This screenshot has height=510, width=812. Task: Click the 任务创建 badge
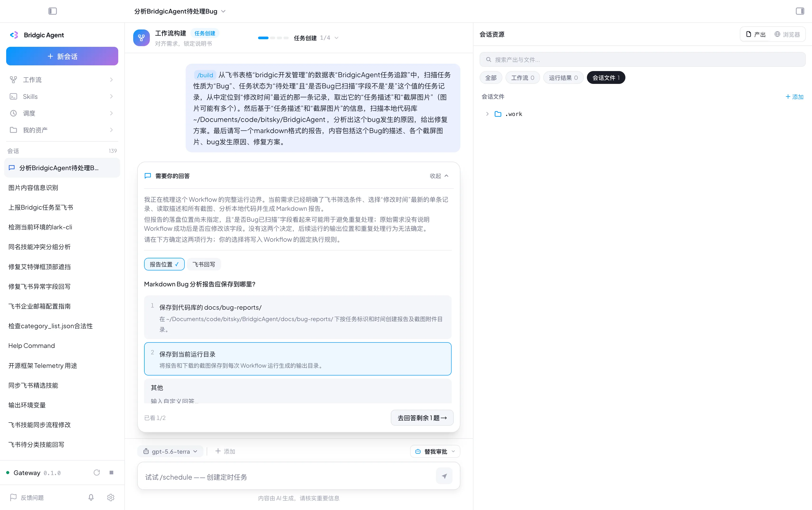pos(205,33)
